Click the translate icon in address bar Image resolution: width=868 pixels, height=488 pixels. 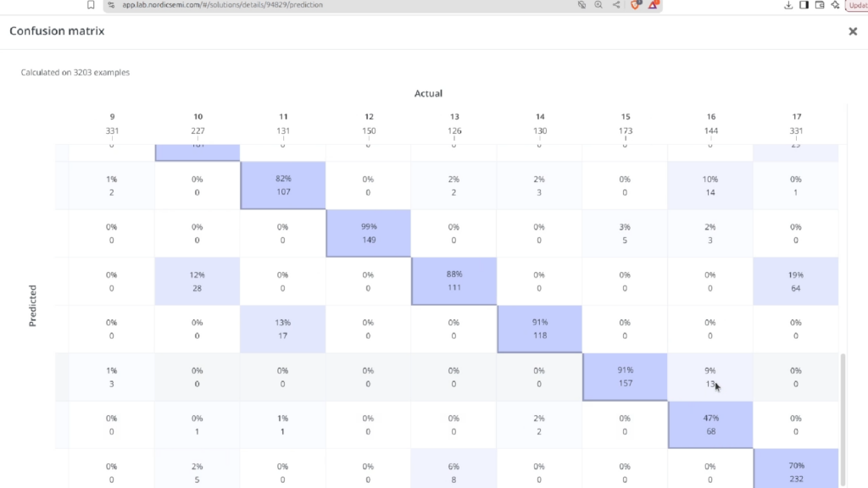581,5
